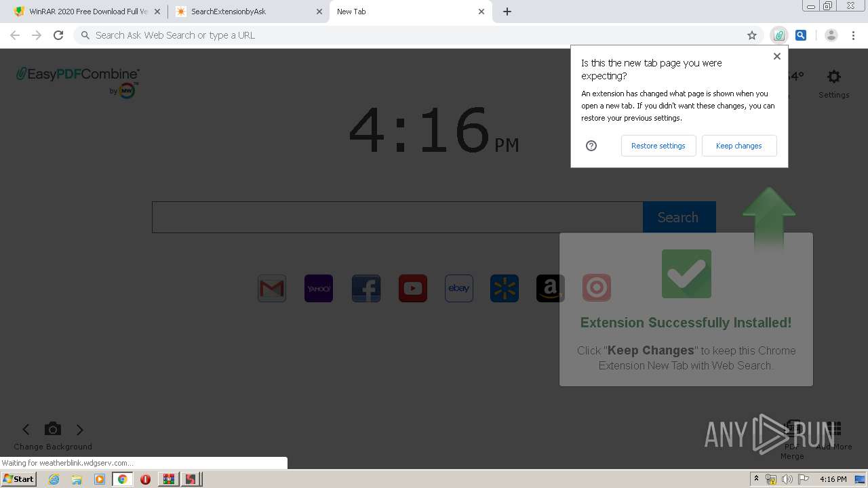Open eBay shortcut icon

tap(459, 288)
